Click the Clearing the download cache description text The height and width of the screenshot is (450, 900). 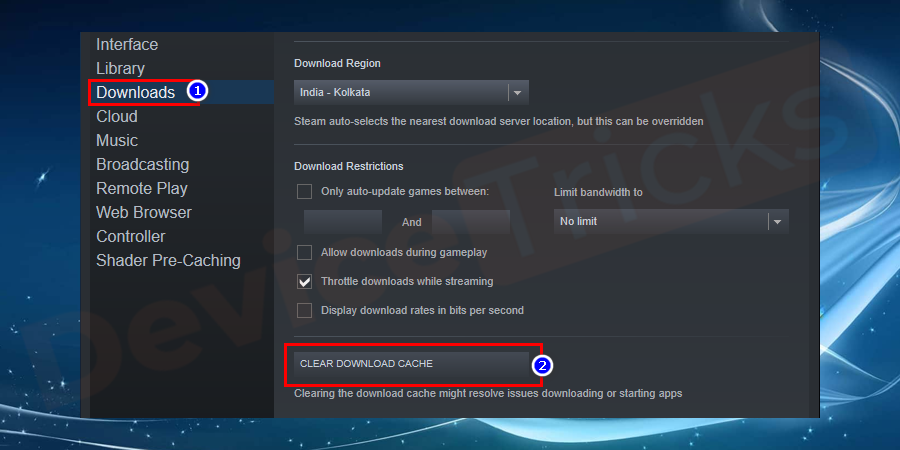tap(488, 394)
